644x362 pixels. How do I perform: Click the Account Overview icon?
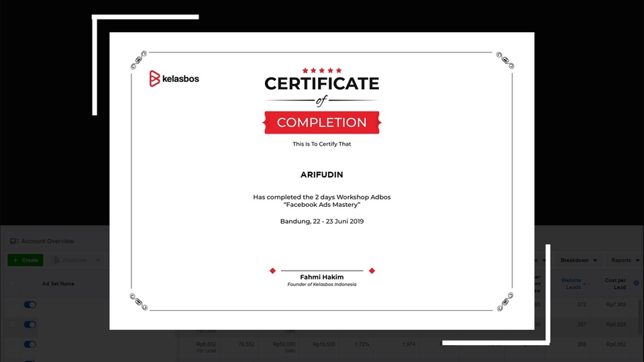[x=14, y=241]
